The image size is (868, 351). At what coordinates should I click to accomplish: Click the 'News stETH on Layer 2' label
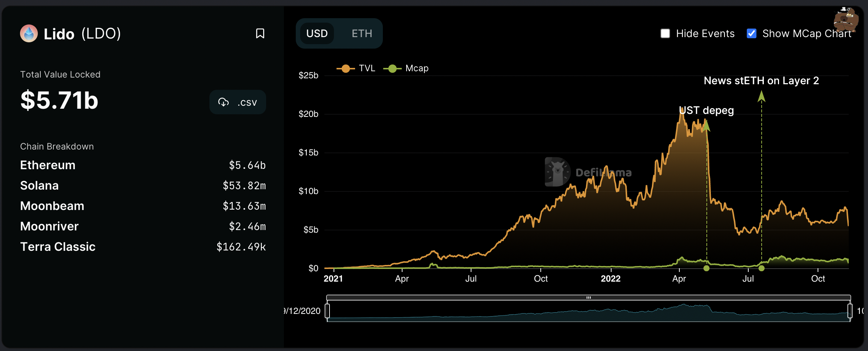pos(761,81)
